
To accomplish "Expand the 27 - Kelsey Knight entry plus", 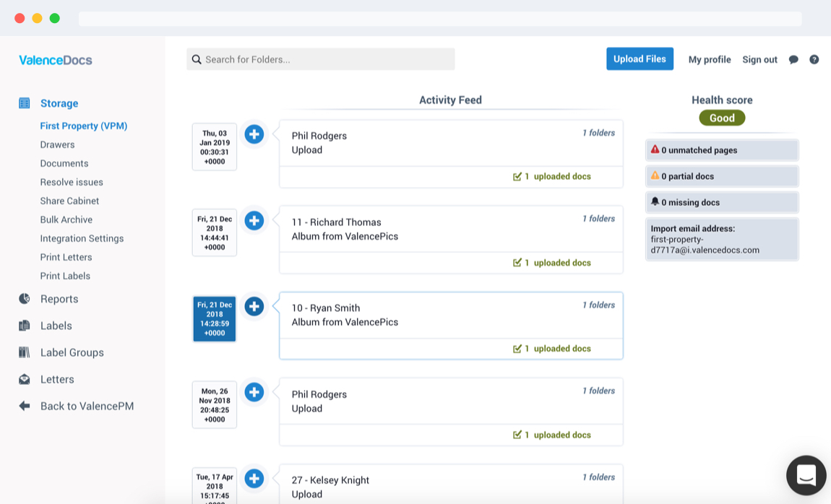I will 254,479.
